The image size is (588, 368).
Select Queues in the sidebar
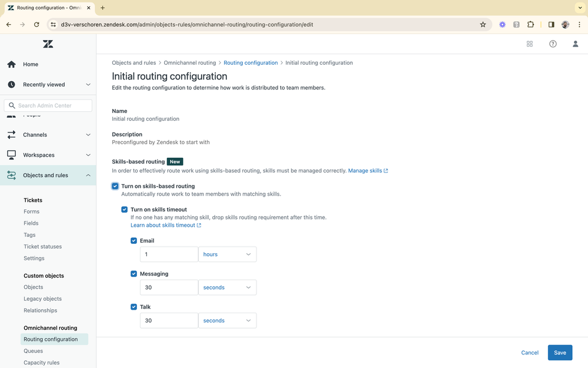pos(33,350)
